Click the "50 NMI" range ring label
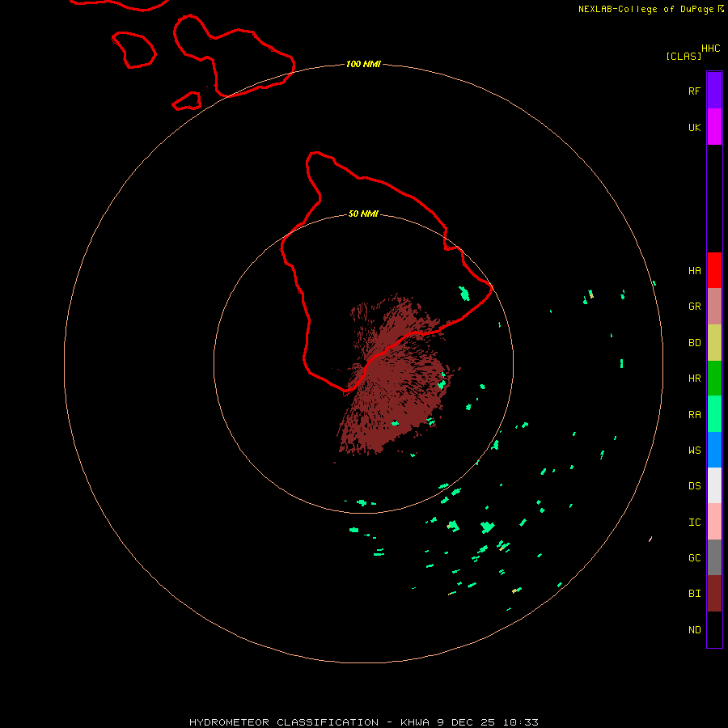The height and width of the screenshot is (728, 728). (x=363, y=214)
